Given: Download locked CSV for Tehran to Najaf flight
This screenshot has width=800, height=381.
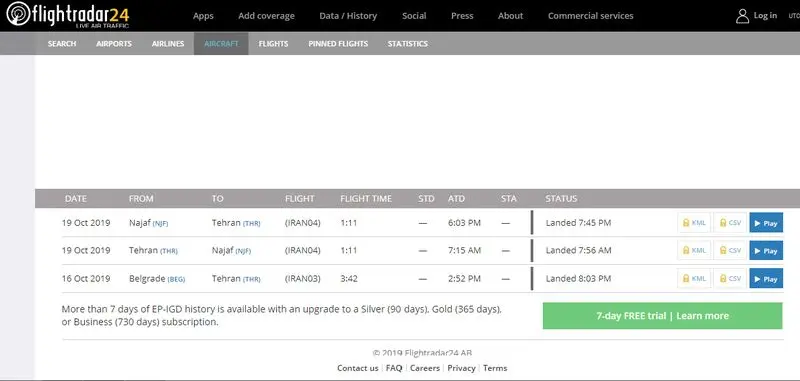Looking at the screenshot, I should pos(730,250).
